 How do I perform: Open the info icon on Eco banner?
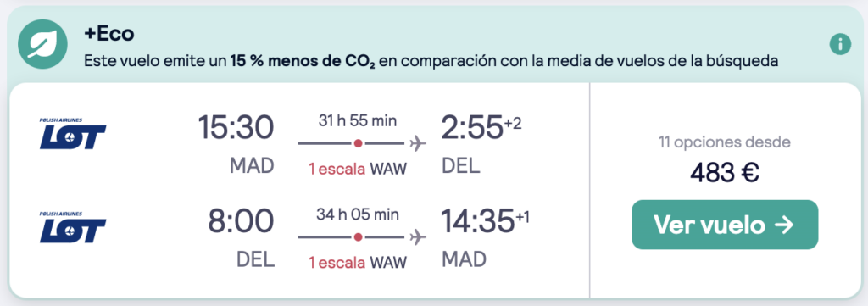click(840, 45)
